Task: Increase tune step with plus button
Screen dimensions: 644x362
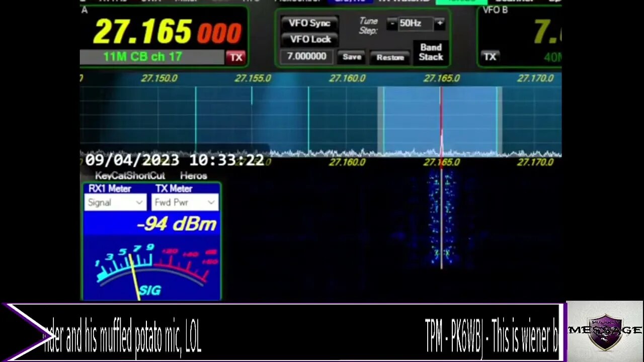Action: pos(440,23)
